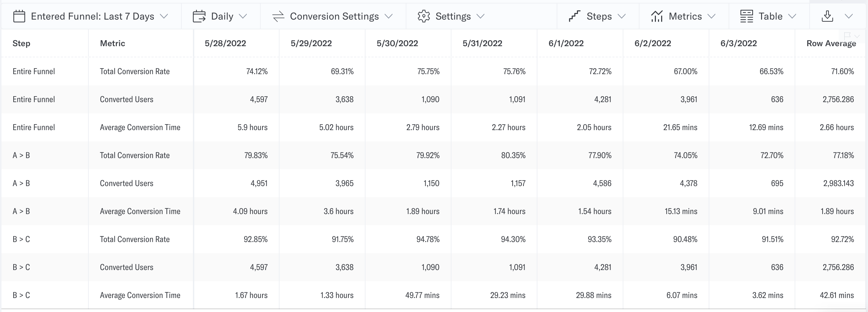
Task: Click the Metrics chart icon
Action: coord(657,16)
